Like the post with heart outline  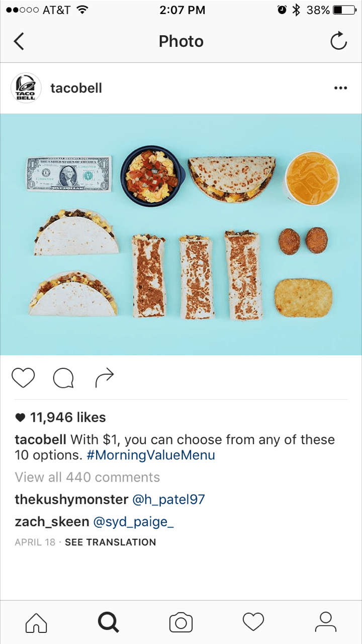23,378
